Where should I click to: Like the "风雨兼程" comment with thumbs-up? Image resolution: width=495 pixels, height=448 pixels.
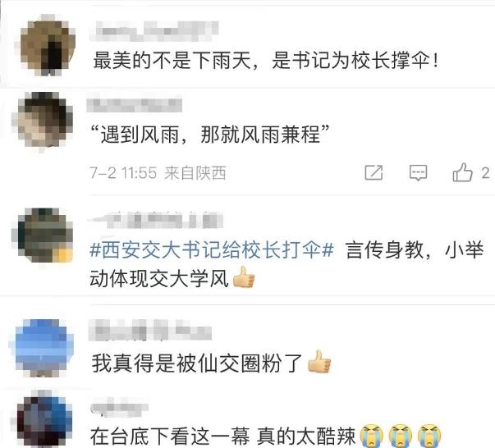(462, 172)
